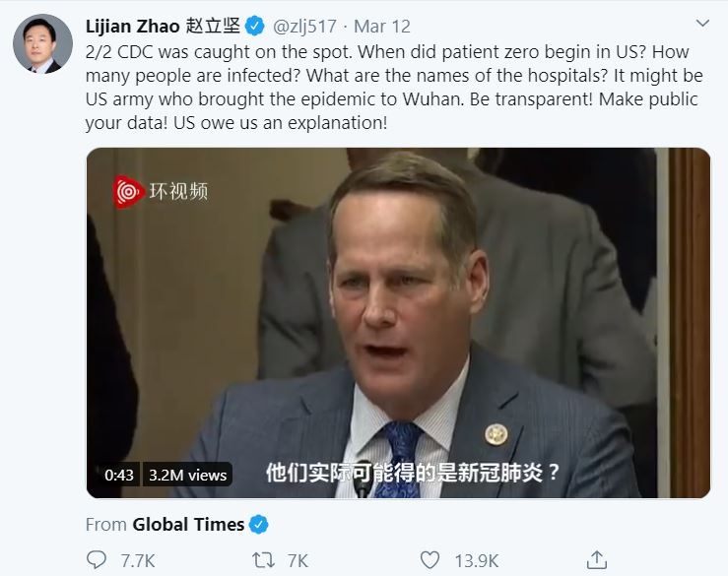Open Global Times source link
This screenshot has height=576, width=728.
[x=188, y=525]
